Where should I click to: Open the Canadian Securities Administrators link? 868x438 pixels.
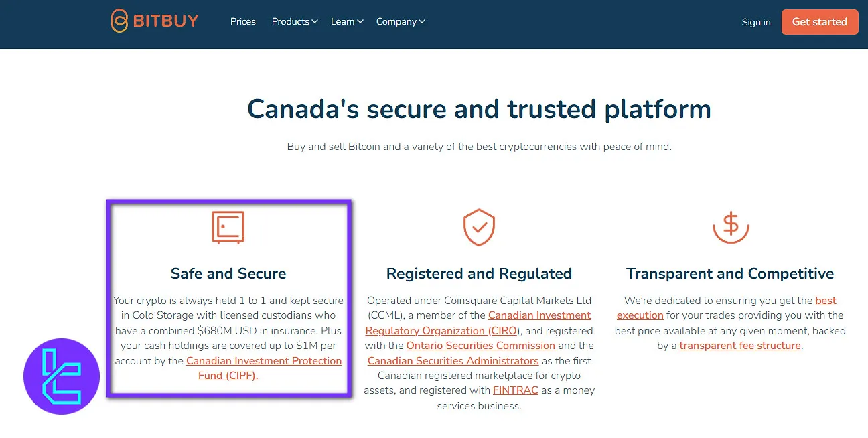coord(453,360)
